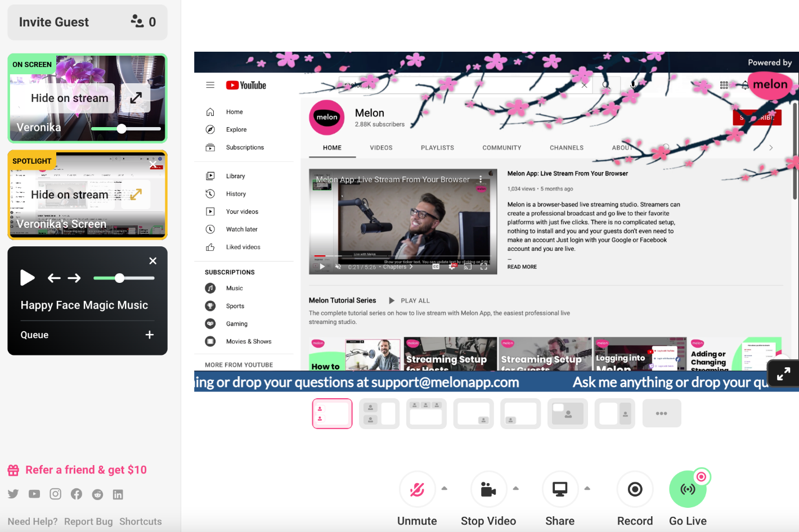The height and width of the screenshot is (532, 799).
Task: Open Melon's Twitter page
Action: pyautogui.click(x=14, y=494)
